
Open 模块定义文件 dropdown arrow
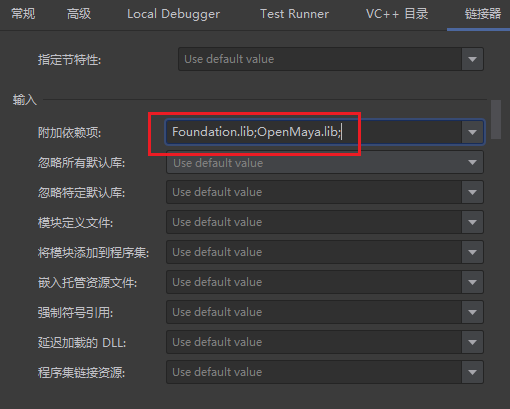tap(472, 222)
